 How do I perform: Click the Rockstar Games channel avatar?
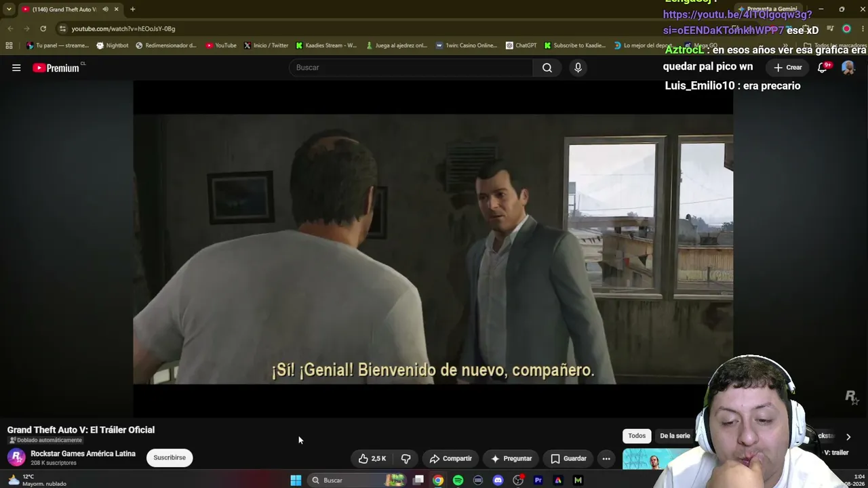coord(16,457)
